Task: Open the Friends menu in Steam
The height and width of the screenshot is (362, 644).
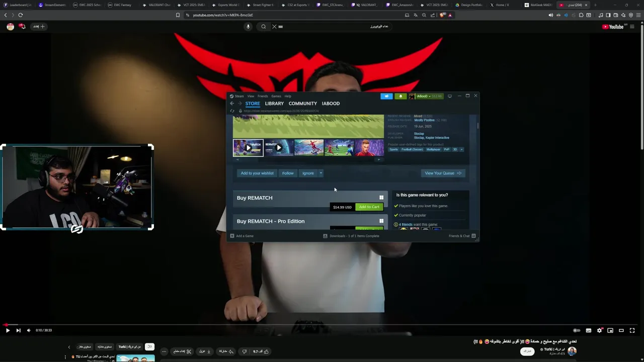Action: pos(263,96)
